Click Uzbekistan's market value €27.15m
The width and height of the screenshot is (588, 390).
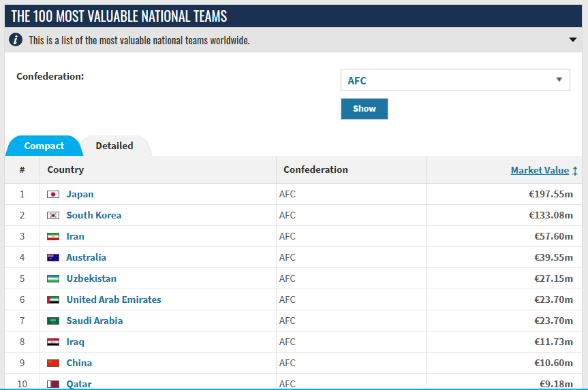pyautogui.click(x=553, y=278)
